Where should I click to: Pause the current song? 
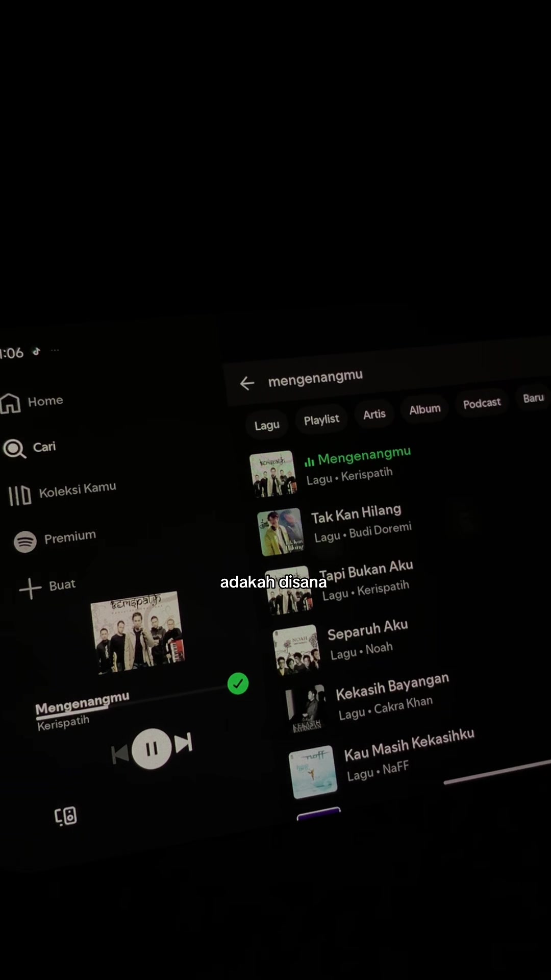point(152,749)
